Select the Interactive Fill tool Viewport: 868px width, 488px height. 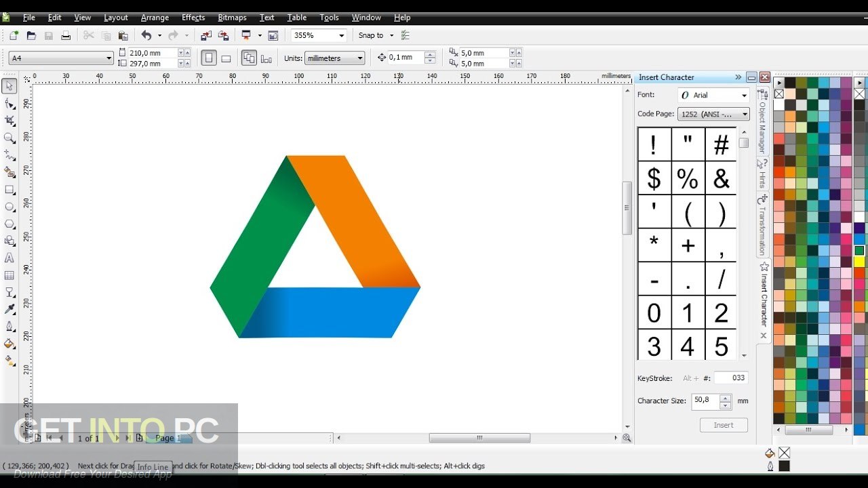point(9,361)
